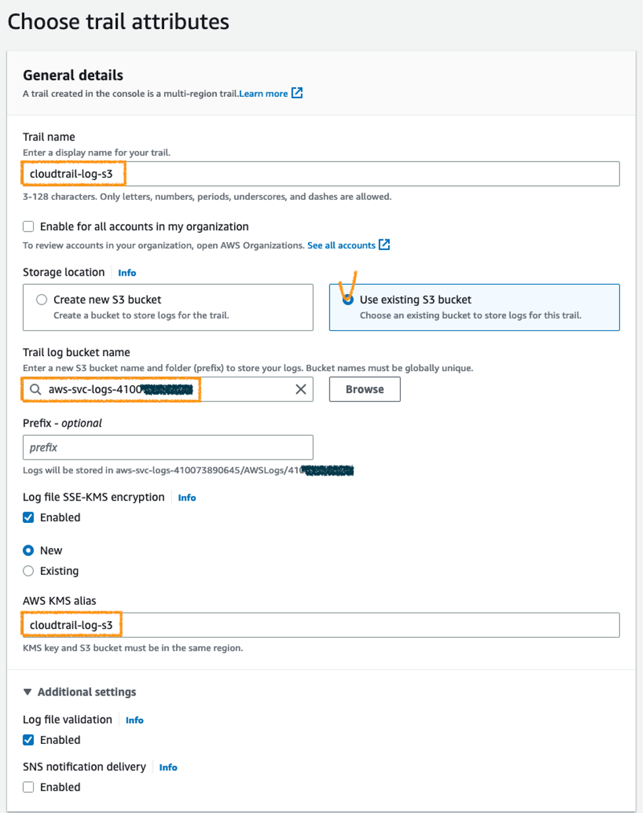This screenshot has width=644, height=813.
Task: Select Existing KMS key radio button
Action: pyautogui.click(x=28, y=571)
